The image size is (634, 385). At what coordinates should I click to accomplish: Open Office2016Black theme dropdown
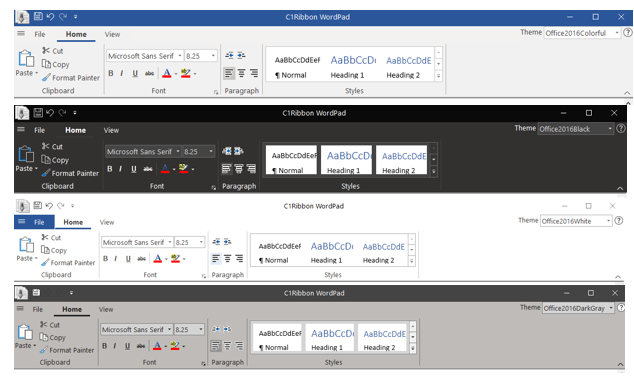610,129
